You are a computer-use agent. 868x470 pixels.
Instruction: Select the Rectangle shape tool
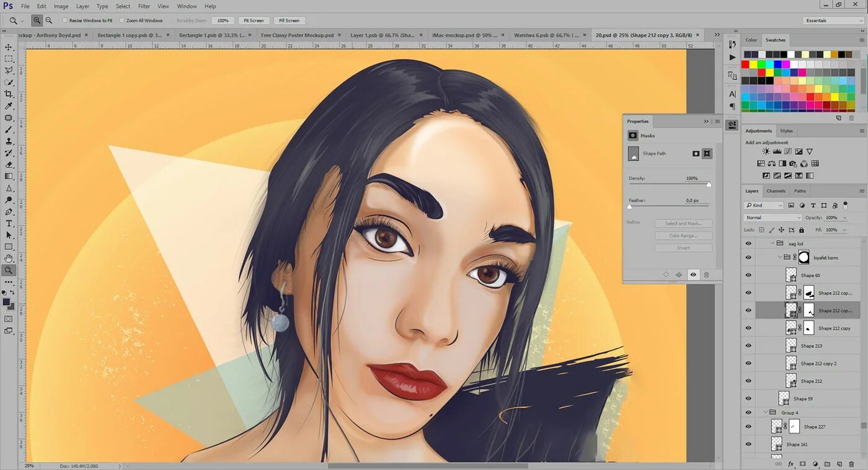(x=9, y=247)
